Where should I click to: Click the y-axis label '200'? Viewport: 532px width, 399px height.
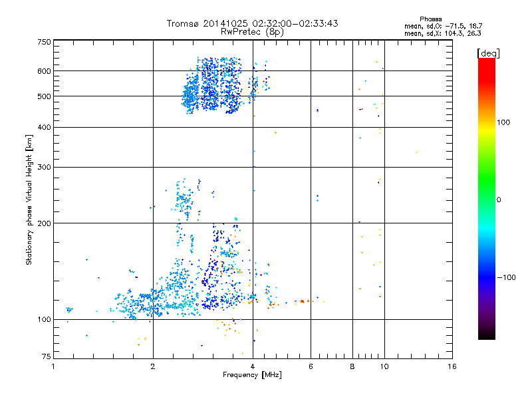coord(44,223)
